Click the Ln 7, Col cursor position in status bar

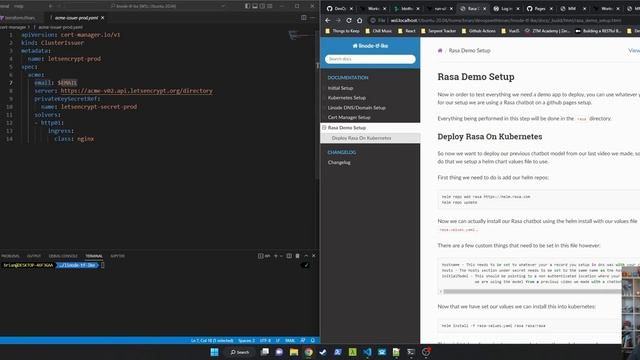tap(212, 340)
